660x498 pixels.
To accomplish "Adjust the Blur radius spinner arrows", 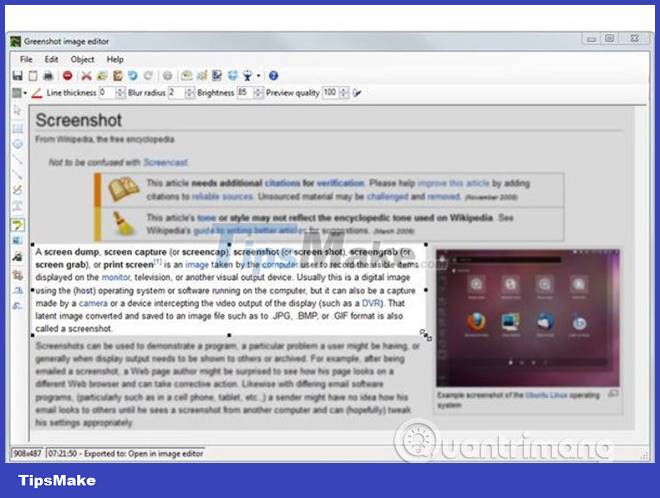I will tap(190, 93).
